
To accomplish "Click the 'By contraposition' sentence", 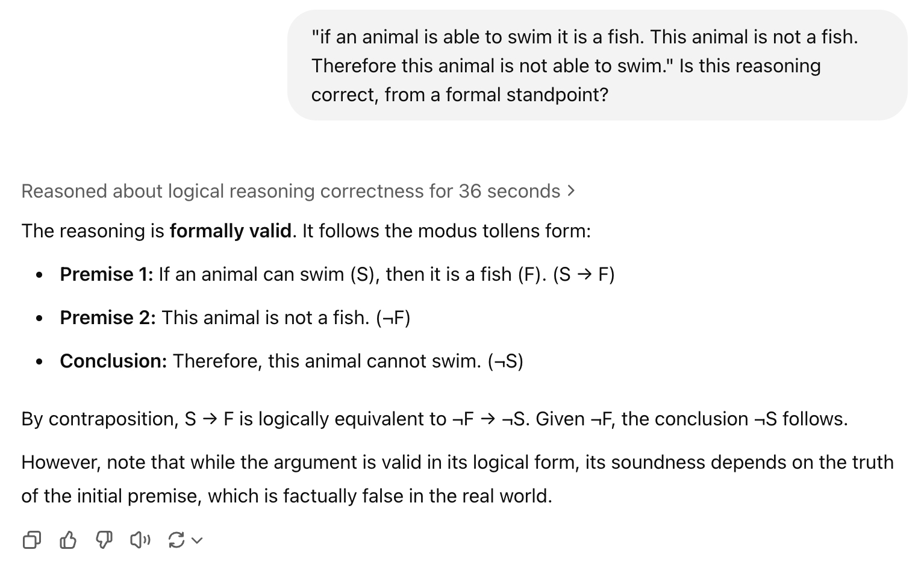I will 434,419.
